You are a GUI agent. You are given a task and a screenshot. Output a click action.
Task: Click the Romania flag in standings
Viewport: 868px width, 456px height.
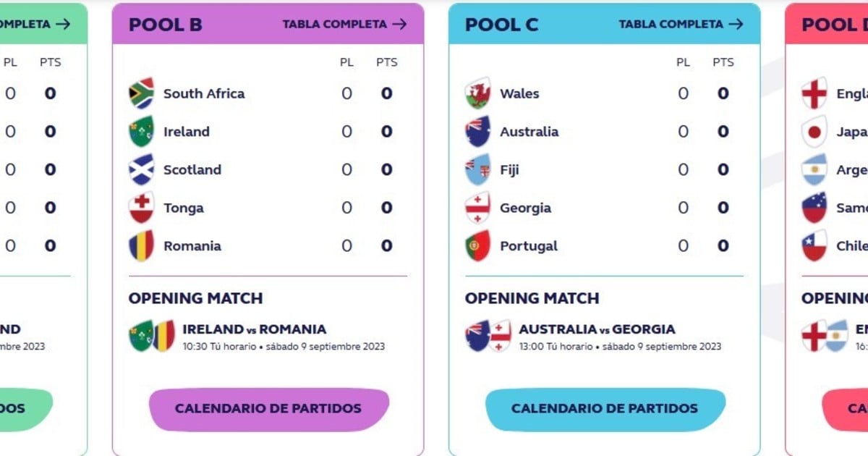[141, 246]
